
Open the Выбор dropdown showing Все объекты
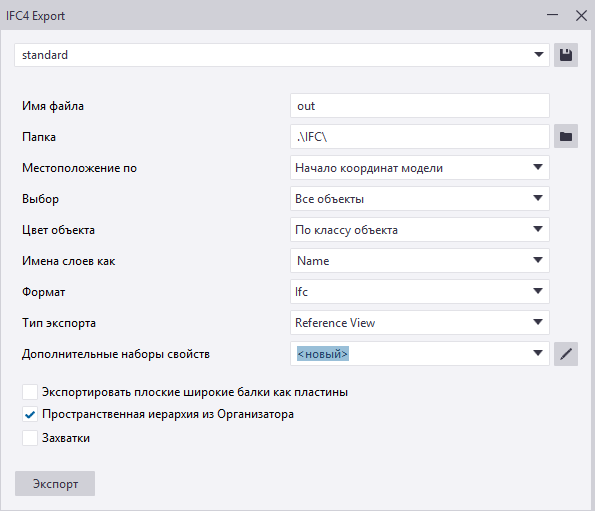click(x=420, y=198)
